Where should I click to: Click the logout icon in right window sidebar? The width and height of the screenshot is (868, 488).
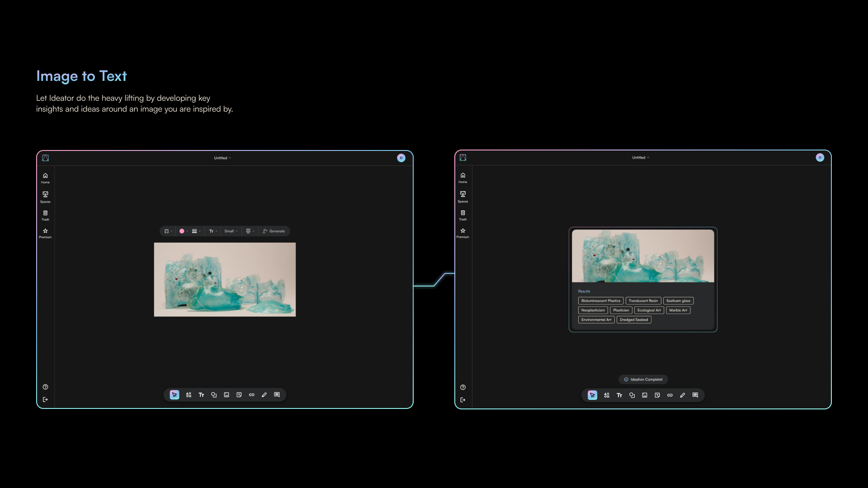pyautogui.click(x=463, y=400)
